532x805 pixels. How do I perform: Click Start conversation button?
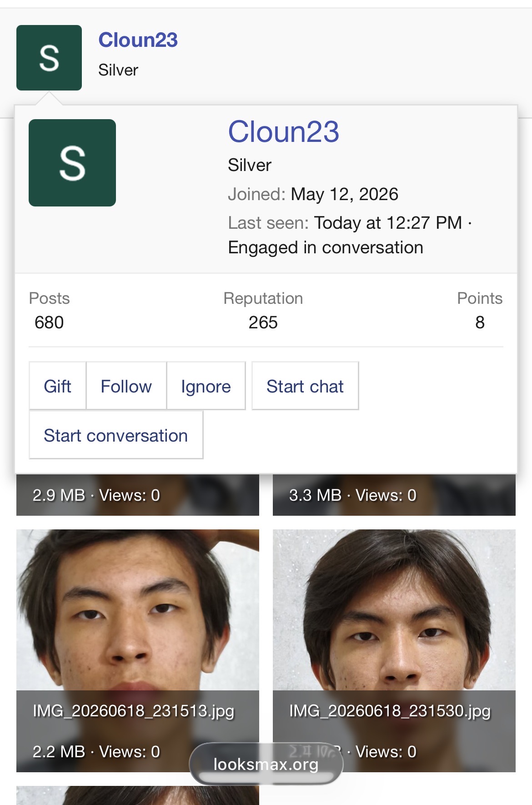point(116,435)
